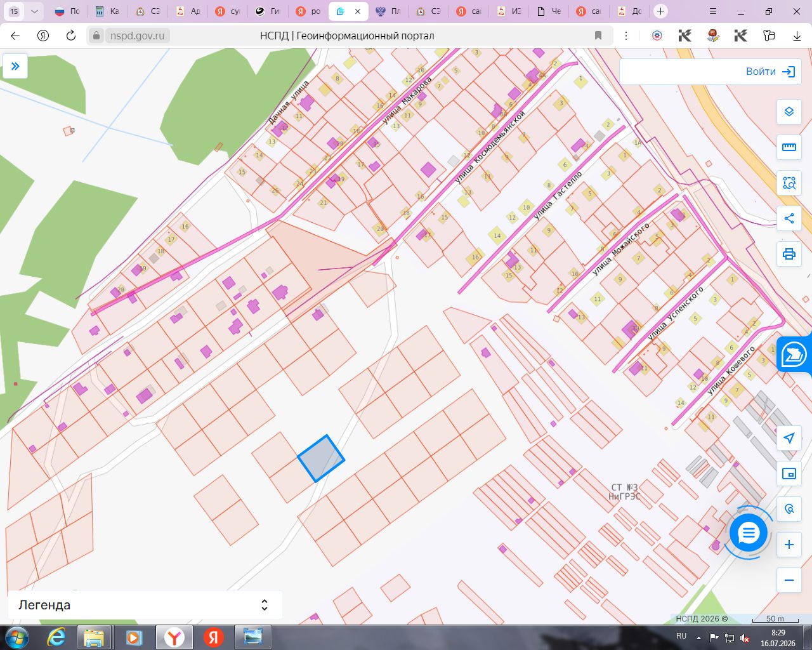Open the map layers panel
This screenshot has width=812, height=650.
click(x=789, y=112)
